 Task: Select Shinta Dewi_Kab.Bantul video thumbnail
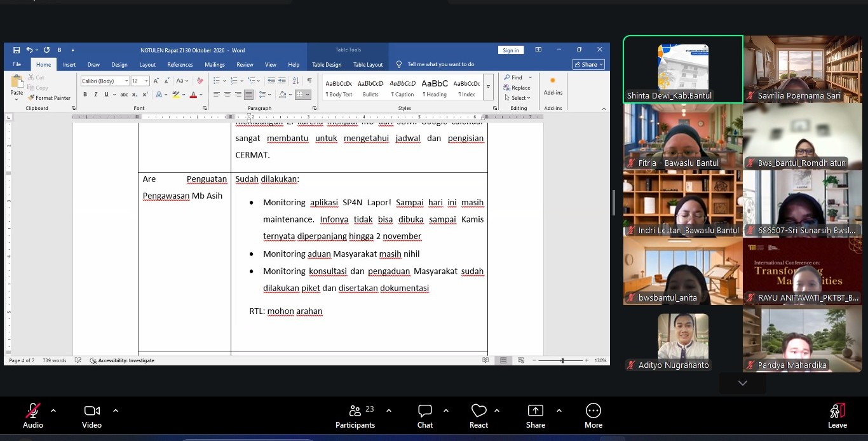pos(683,69)
